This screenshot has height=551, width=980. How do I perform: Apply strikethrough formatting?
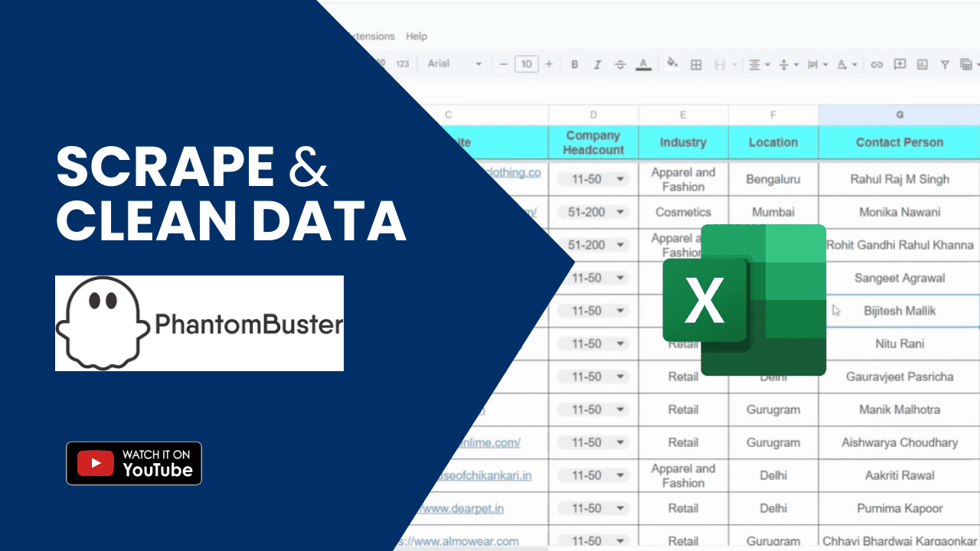(620, 64)
